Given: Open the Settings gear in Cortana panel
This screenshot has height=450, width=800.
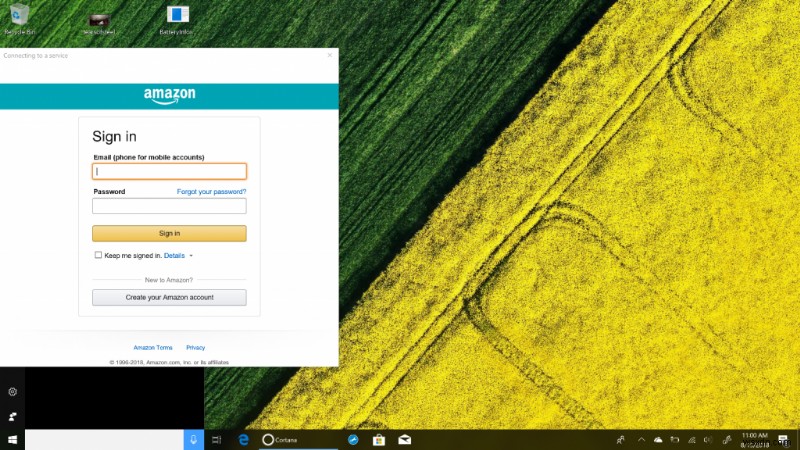Looking at the screenshot, I should tap(13, 392).
